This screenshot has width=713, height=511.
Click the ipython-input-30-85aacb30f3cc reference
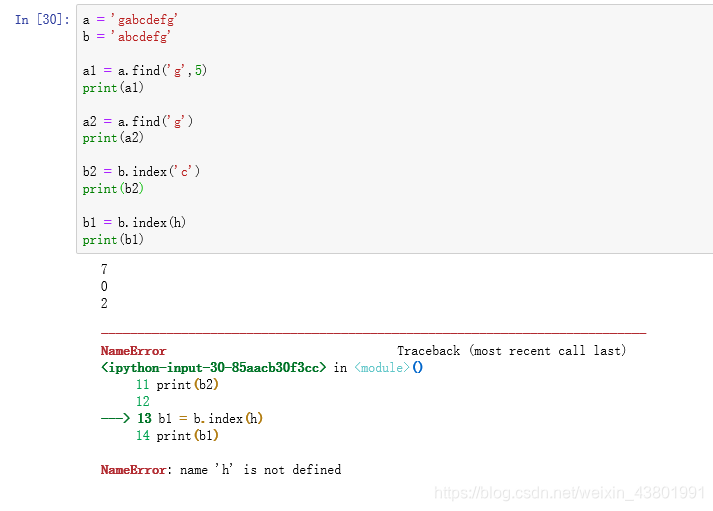pyautogui.click(x=213, y=367)
